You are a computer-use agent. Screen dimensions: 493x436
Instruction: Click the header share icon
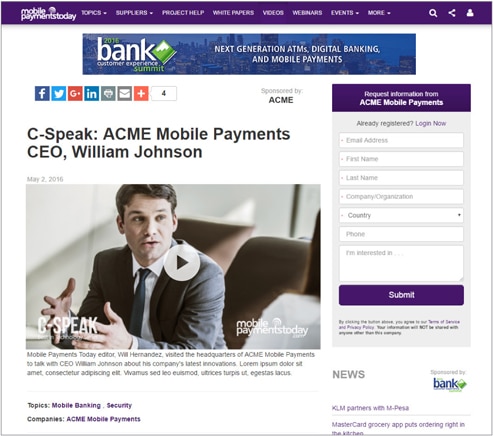click(x=452, y=13)
